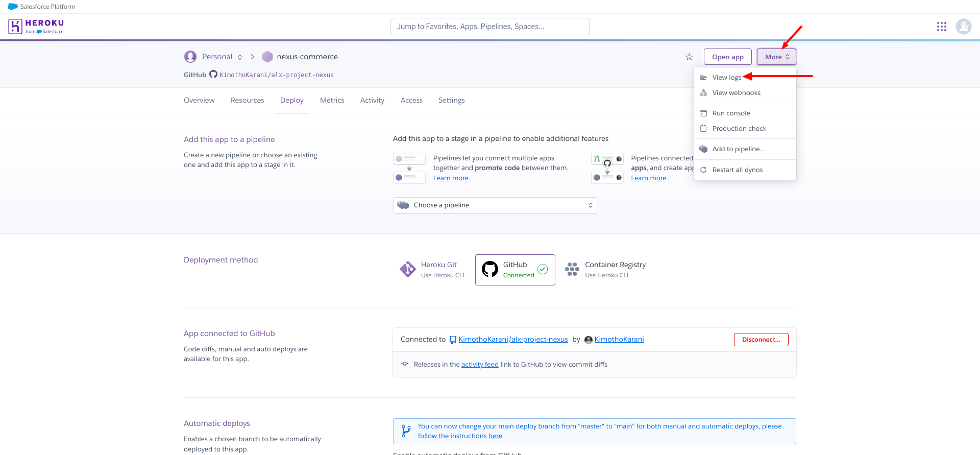Click the GitHub octocat icon near repo name

[x=213, y=75]
